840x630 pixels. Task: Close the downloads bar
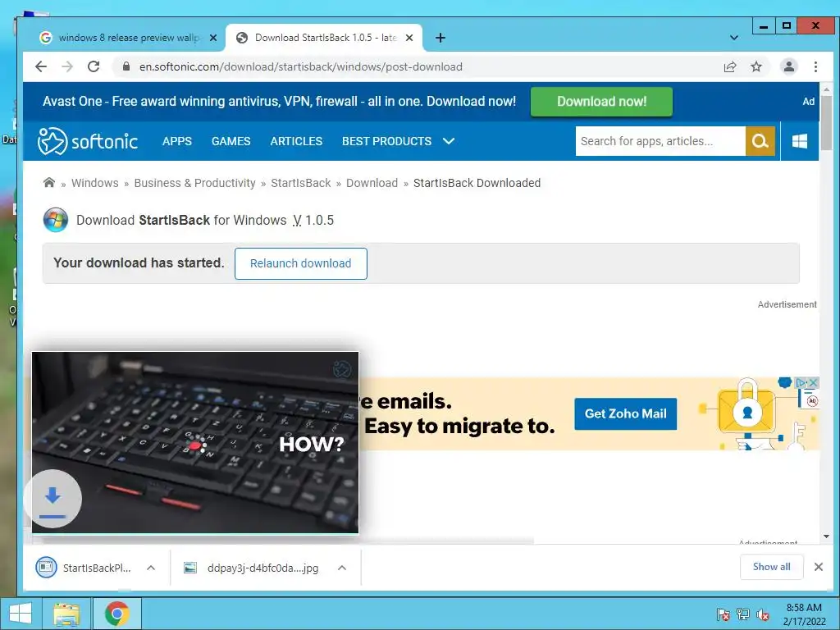click(x=819, y=567)
